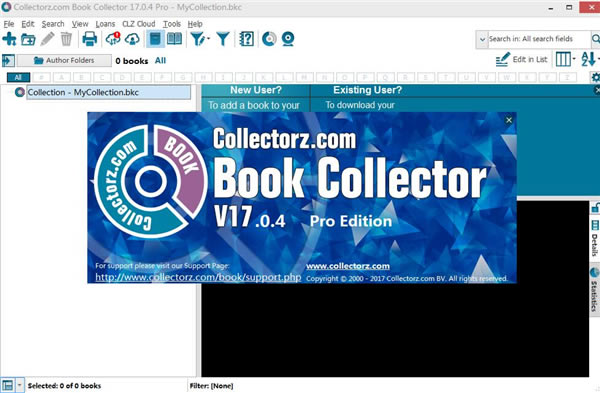Click Selected: 0 of 0 books status
The height and width of the screenshot is (393, 600).
pos(64,386)
